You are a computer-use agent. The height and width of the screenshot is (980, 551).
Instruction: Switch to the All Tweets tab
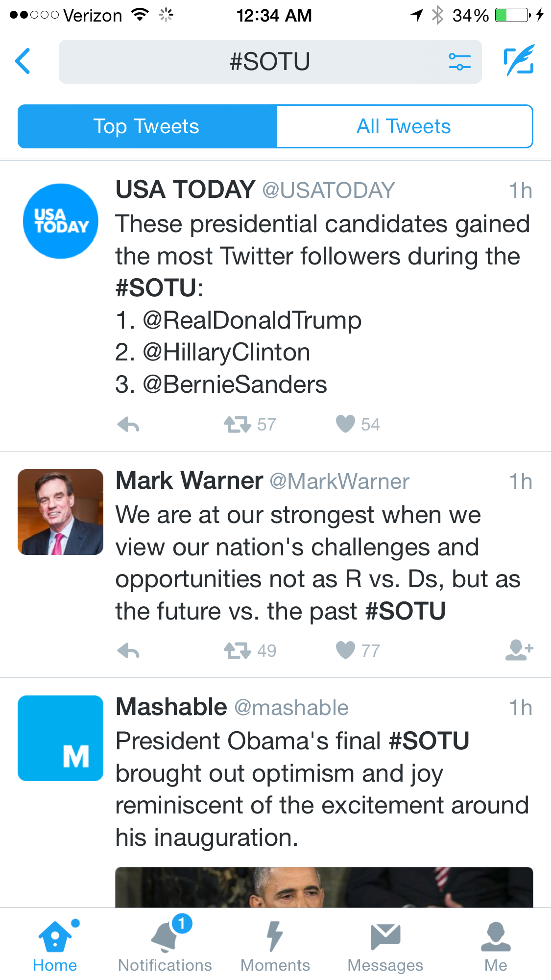[x=404, y=126]
